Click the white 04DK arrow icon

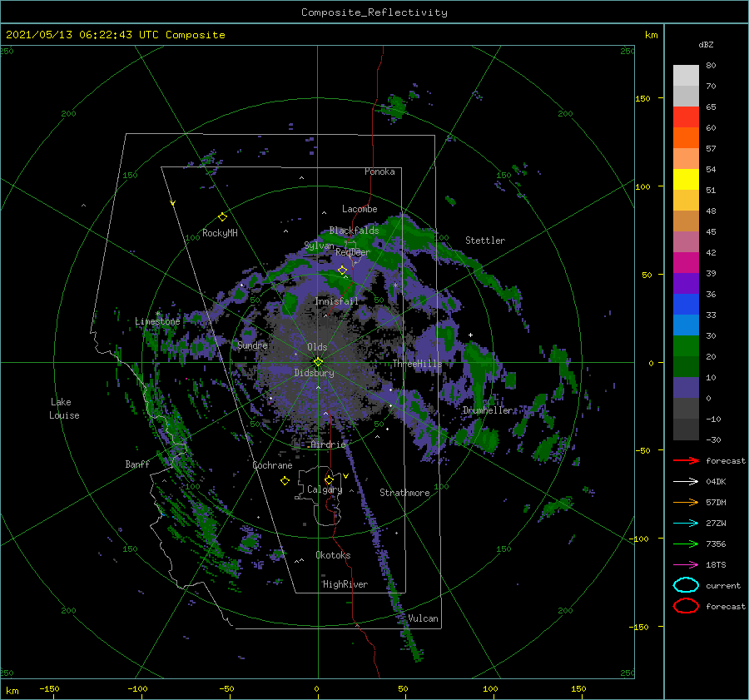point(686,482)
